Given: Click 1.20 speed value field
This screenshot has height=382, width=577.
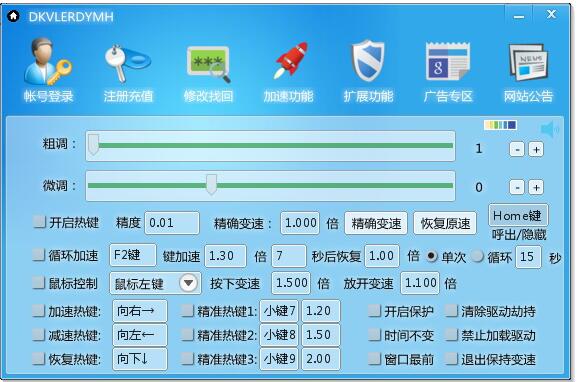Looking at the screenshot, I should click(x=321, y=311).
